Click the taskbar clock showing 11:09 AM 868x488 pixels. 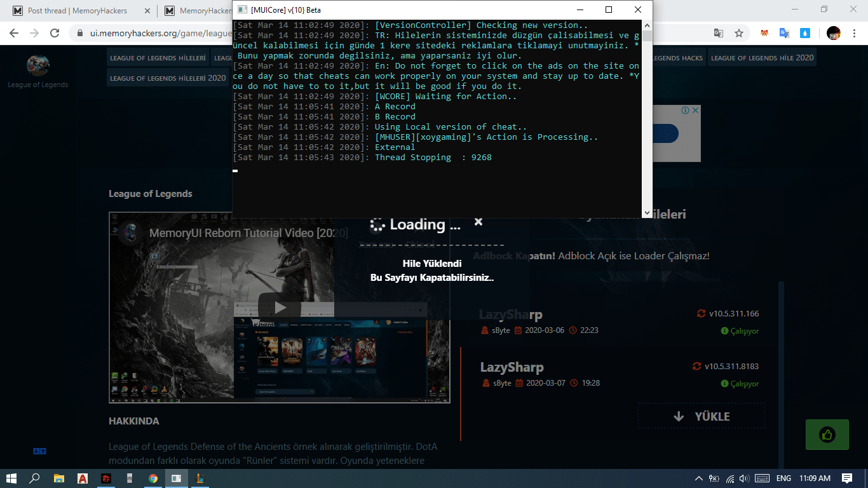coord(815,478)
